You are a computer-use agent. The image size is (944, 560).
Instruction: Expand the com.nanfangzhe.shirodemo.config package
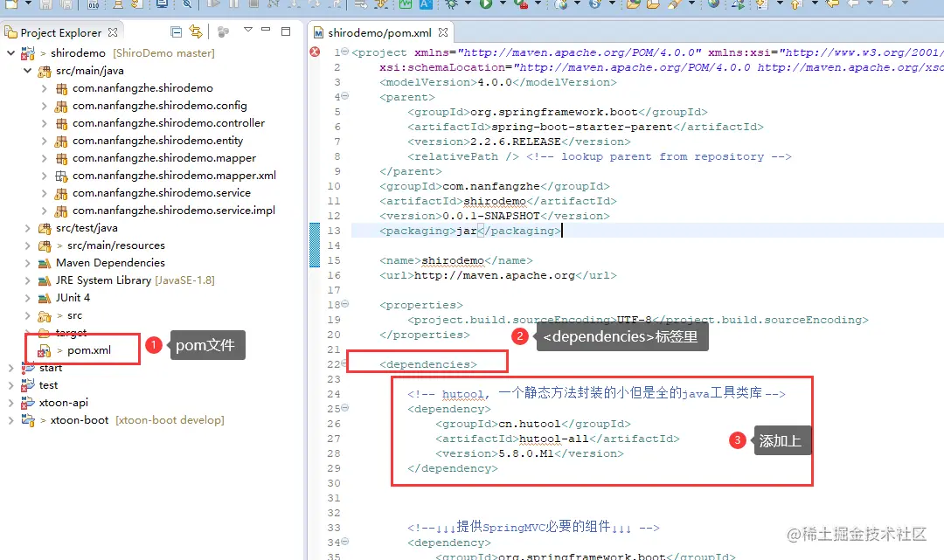(x=44, y=106)
